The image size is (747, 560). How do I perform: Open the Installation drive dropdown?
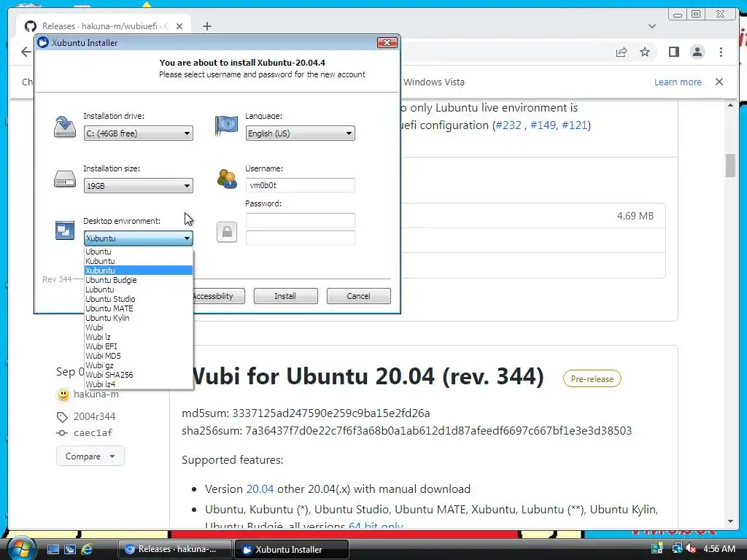138,133
